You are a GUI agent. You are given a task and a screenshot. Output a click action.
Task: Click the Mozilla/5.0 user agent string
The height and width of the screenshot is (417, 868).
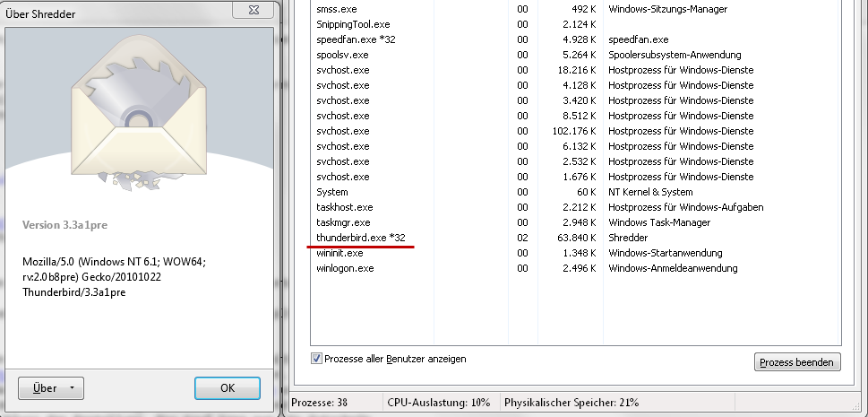click(x=114, y=276)
